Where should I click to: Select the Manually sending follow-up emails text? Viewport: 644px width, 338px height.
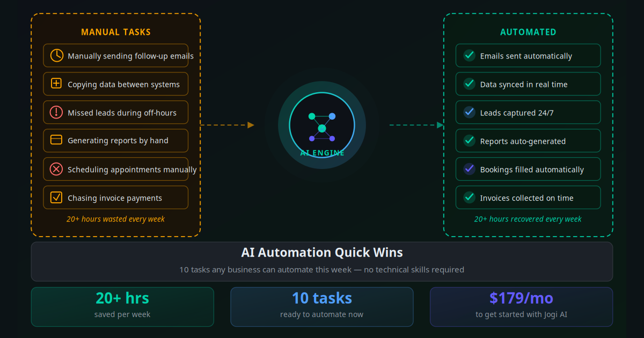(130, 56)
